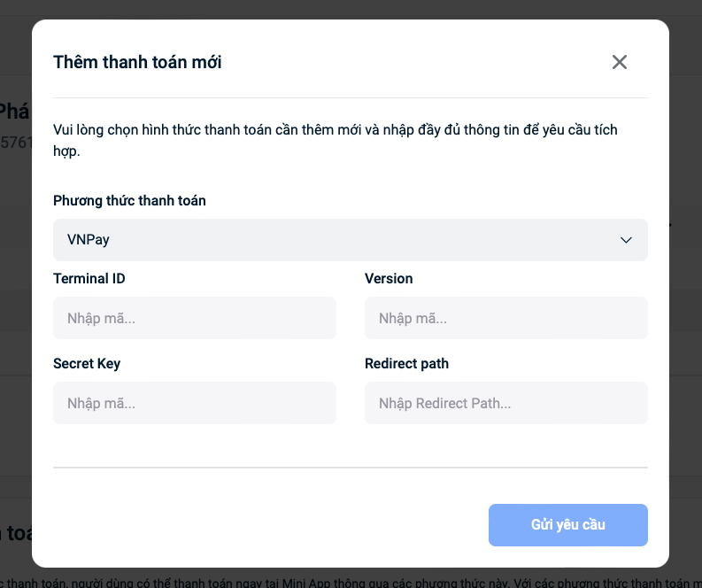The height and width of the screenshot is (588, 702).
Task: Click the Terminal ID label
Action: 89,279
